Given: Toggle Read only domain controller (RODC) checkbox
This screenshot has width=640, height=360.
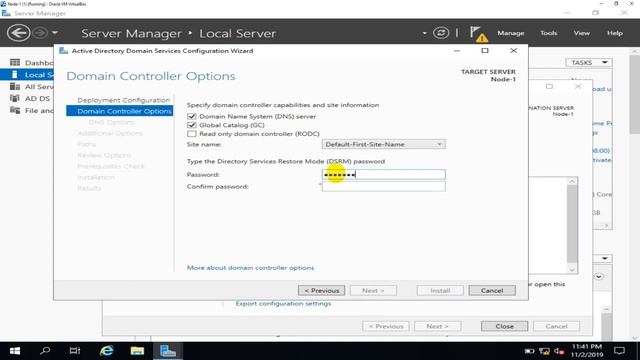Looking at the screenshot, I should pyautogui.click(x=191, y=133).
